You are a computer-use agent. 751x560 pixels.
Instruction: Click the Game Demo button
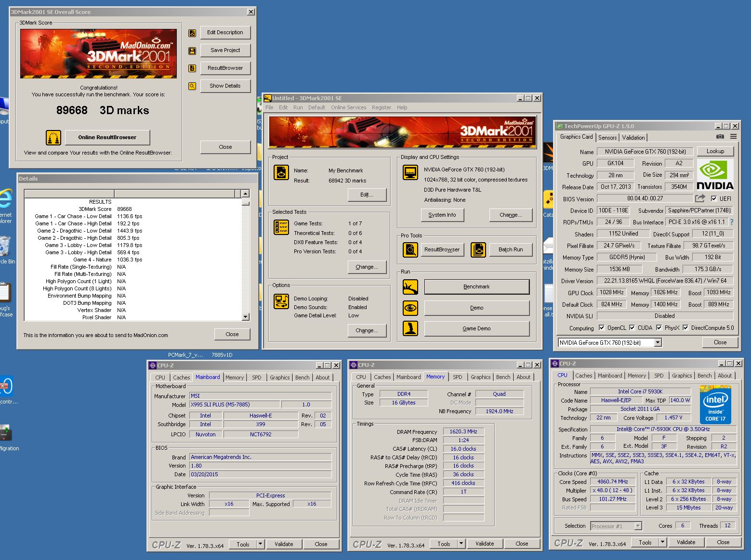tap(477, 328)
